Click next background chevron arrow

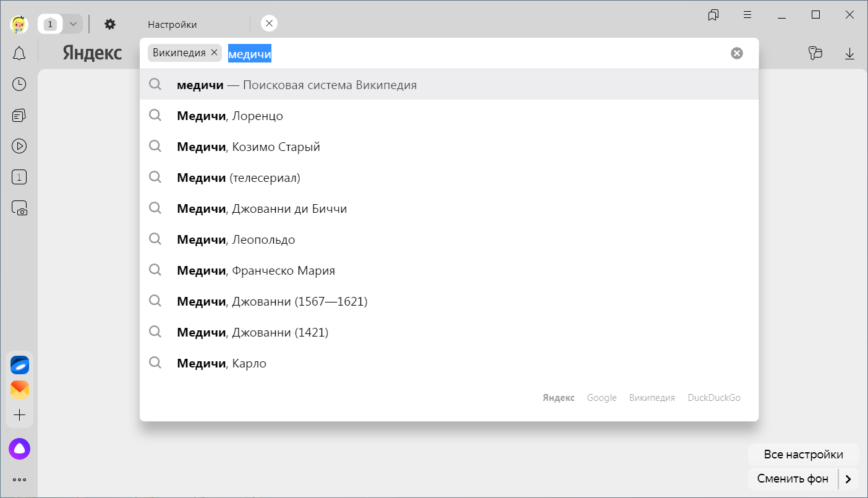849,479
